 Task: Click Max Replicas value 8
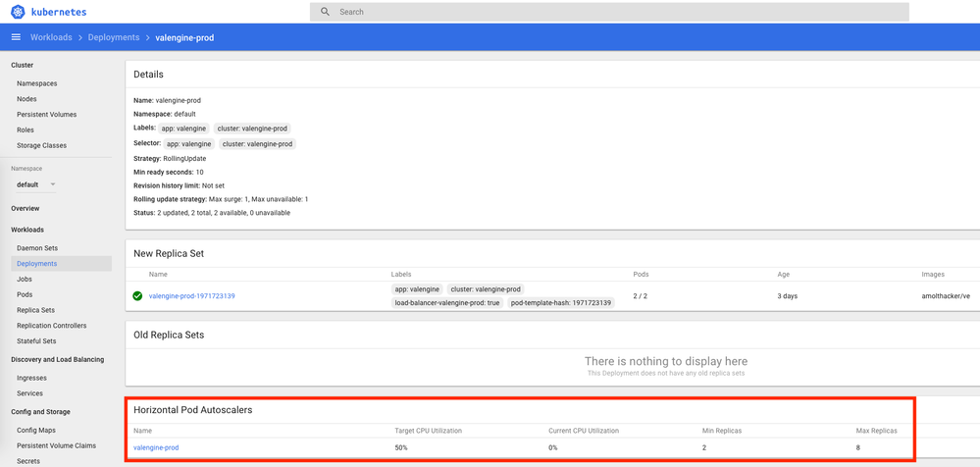pos(858,447)
